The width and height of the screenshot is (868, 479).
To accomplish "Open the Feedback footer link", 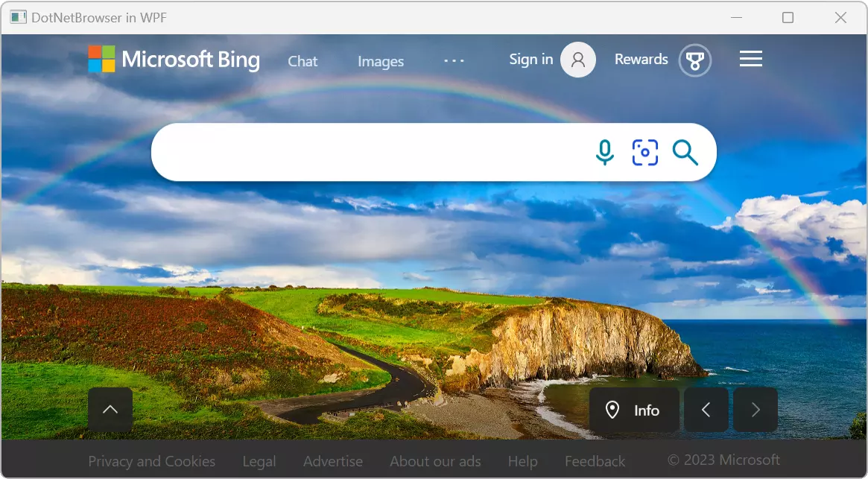I will pyautogui.click(x=595, y=460).
